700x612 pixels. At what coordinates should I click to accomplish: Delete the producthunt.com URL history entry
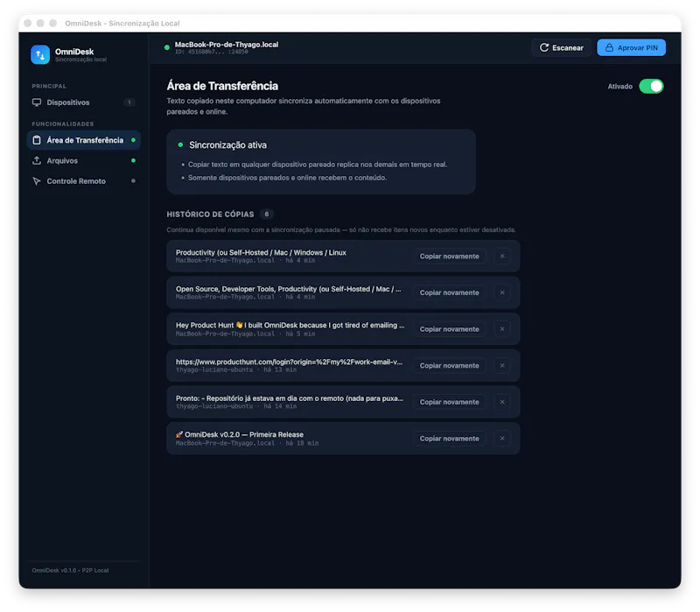[x=502, y=365]
